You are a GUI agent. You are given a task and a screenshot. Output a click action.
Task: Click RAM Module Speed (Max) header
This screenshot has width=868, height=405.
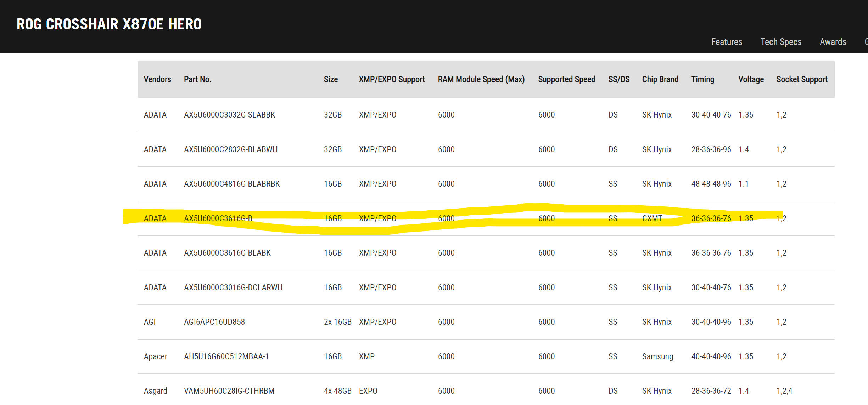pyautogui.click(x=481, y=79)
